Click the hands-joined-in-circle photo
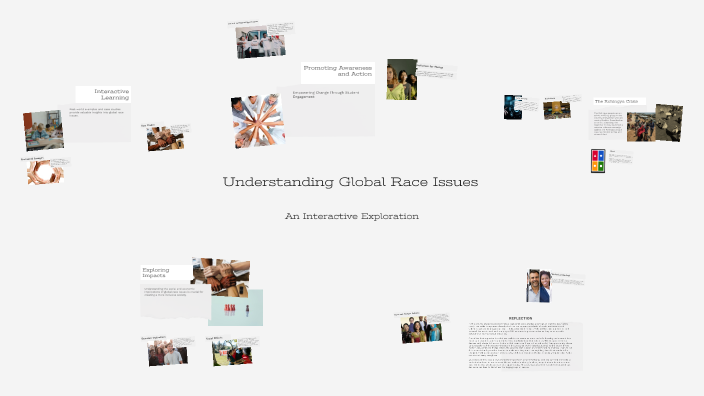 pos(257,121)
